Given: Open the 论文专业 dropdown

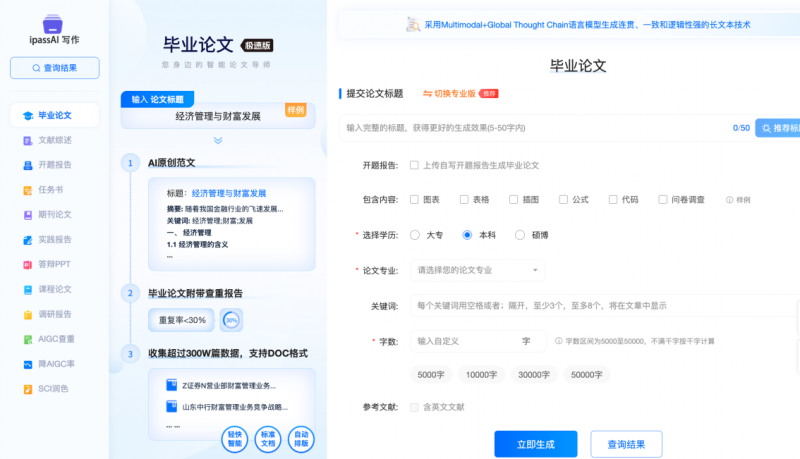Looking at the screenshot, I should 478,270.
